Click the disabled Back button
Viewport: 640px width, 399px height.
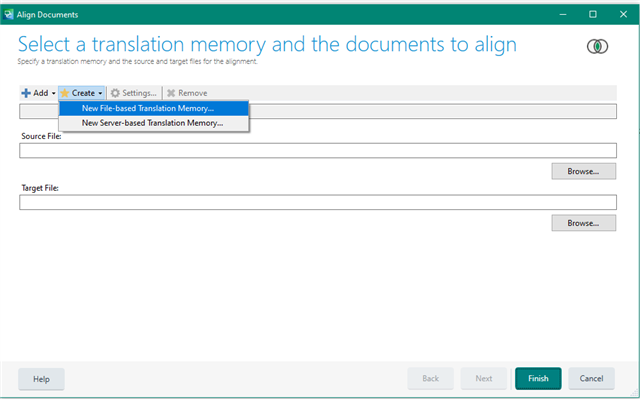(431, 379)
